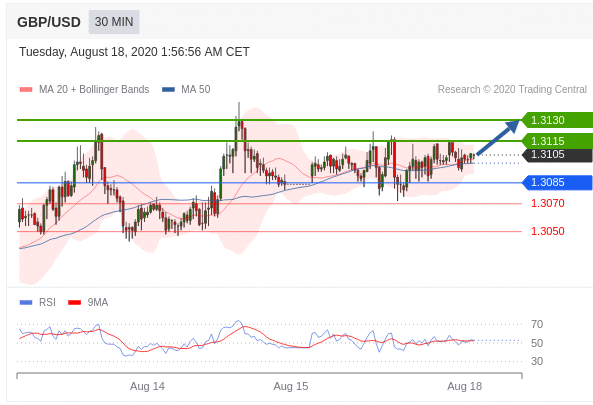Click the 30 MIN timeframe badge
593x405 pixels.
pos(114,22)
